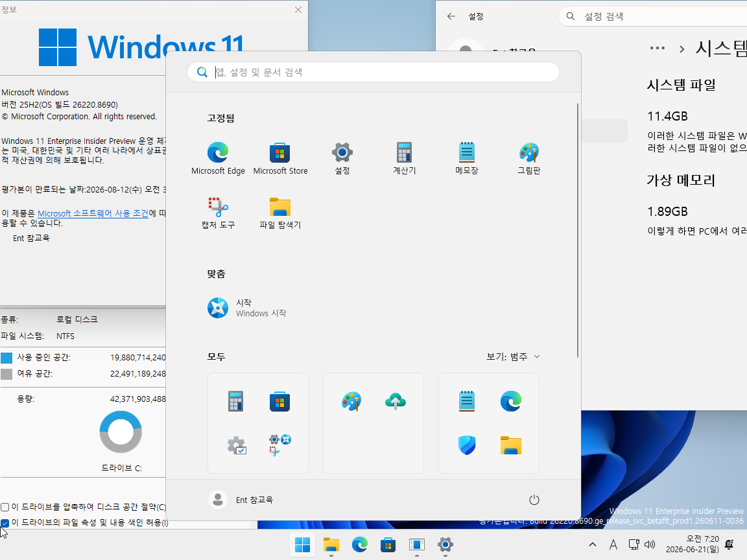
Task: Open calculator icon in the all-apps category
Action: click(x=236, y=401)
